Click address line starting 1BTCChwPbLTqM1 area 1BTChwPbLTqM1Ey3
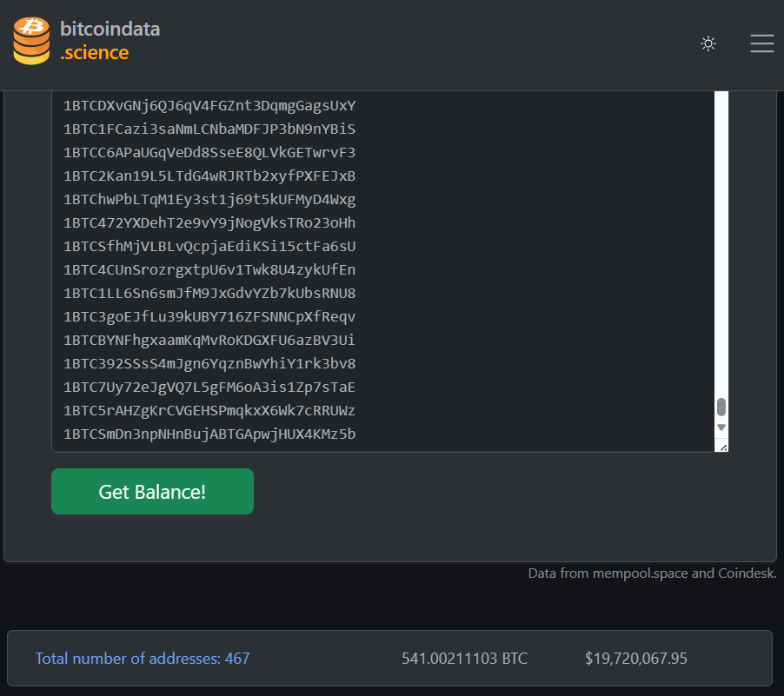This screenshot has width=784, height=696. tap(209, 200)
